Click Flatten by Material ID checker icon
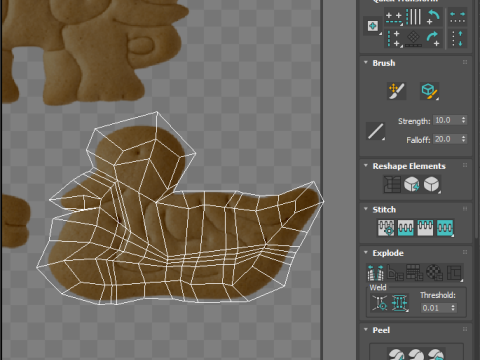This screenshot has width=480, height=360. [x=435, y=273]
